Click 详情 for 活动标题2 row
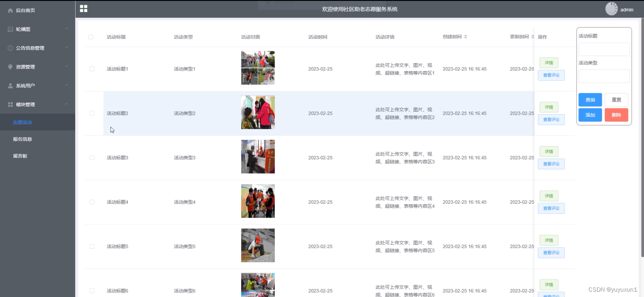The height and width of the screenshot is (297, 644). (549, 107)
